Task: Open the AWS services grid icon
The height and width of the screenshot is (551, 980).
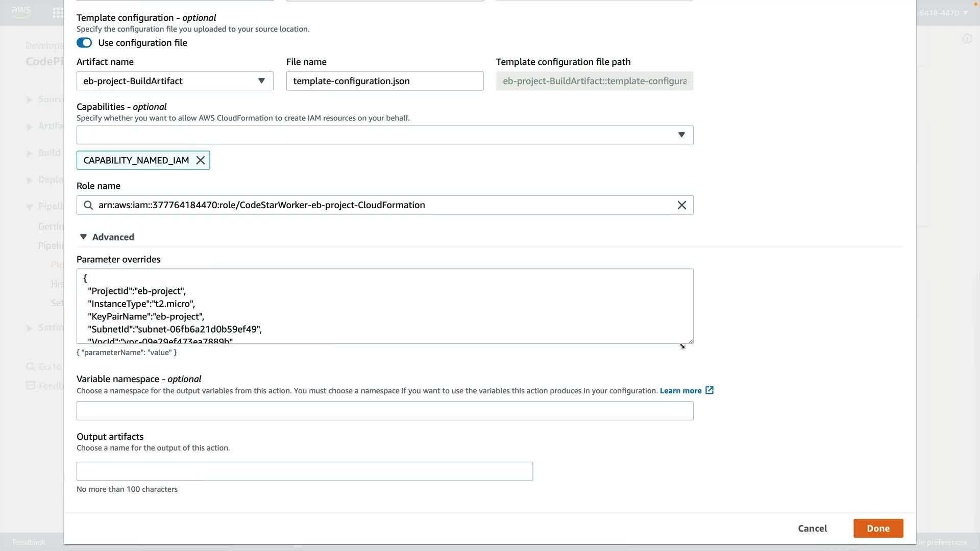Action: (x=58, y=13)
